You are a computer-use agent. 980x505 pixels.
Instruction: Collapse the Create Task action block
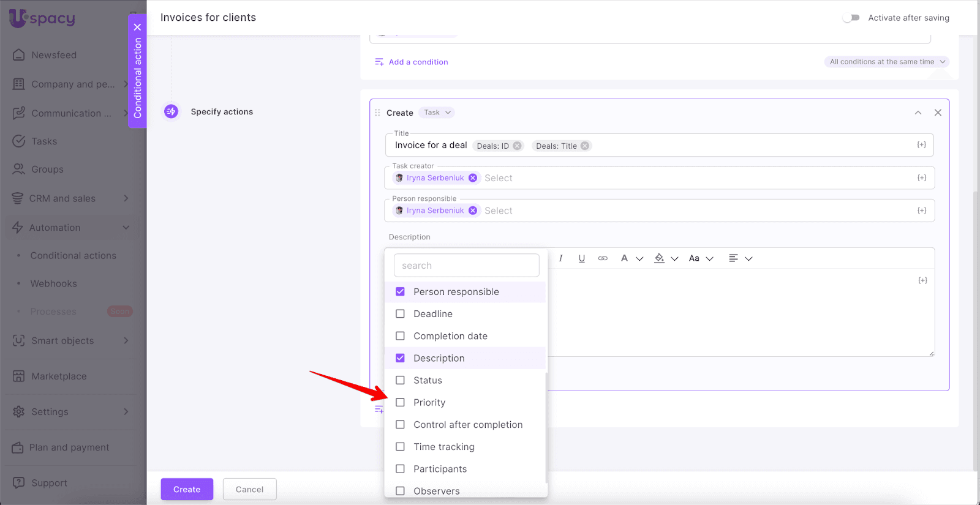click(x=918, y=113)
